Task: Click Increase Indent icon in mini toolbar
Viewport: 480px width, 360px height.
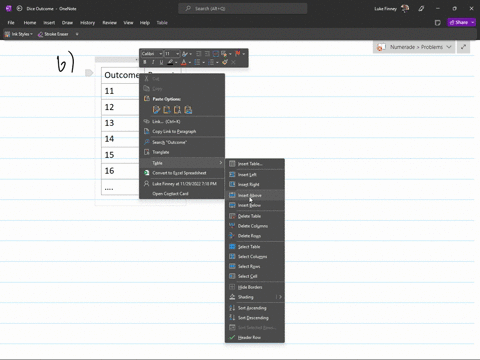Action: [207, 54]
